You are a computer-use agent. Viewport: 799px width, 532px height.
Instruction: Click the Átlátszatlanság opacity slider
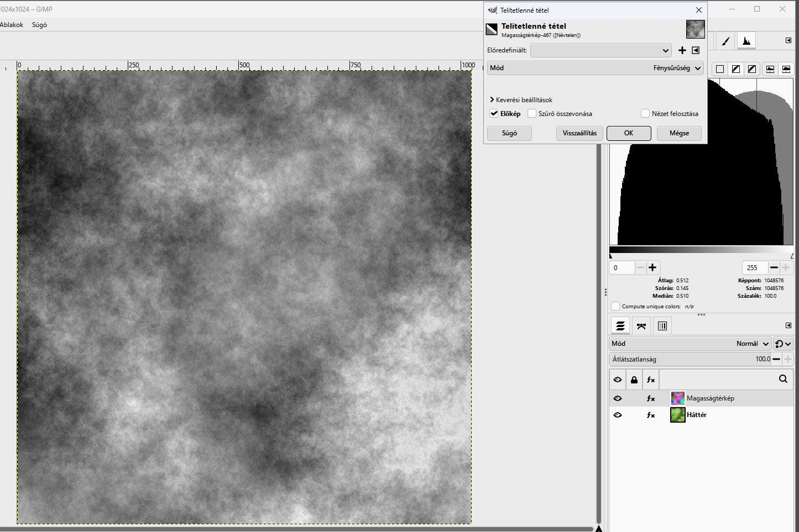(x=690, y=359)
